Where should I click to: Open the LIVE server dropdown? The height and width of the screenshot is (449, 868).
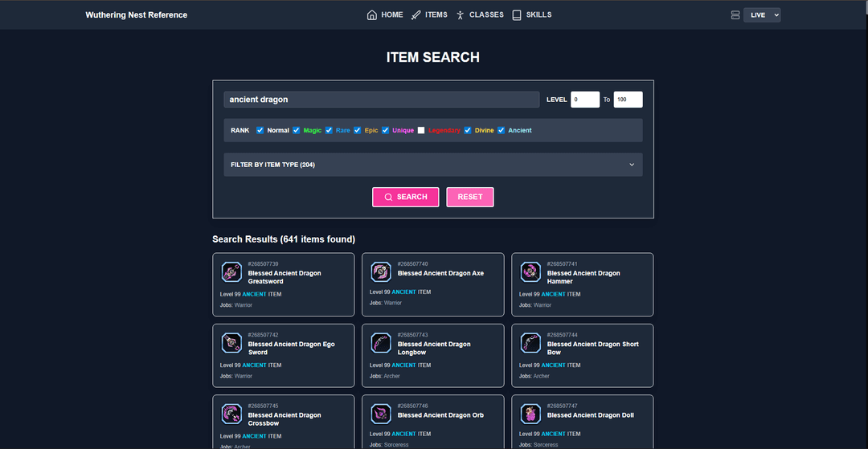tap(762, 15)
